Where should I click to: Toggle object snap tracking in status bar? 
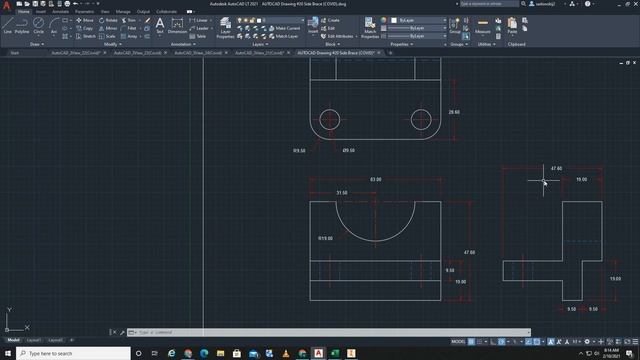click(x=529, y=342)
